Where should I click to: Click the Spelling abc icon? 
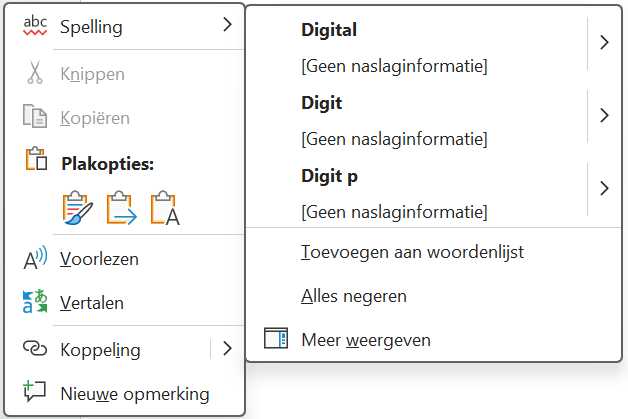35,26
